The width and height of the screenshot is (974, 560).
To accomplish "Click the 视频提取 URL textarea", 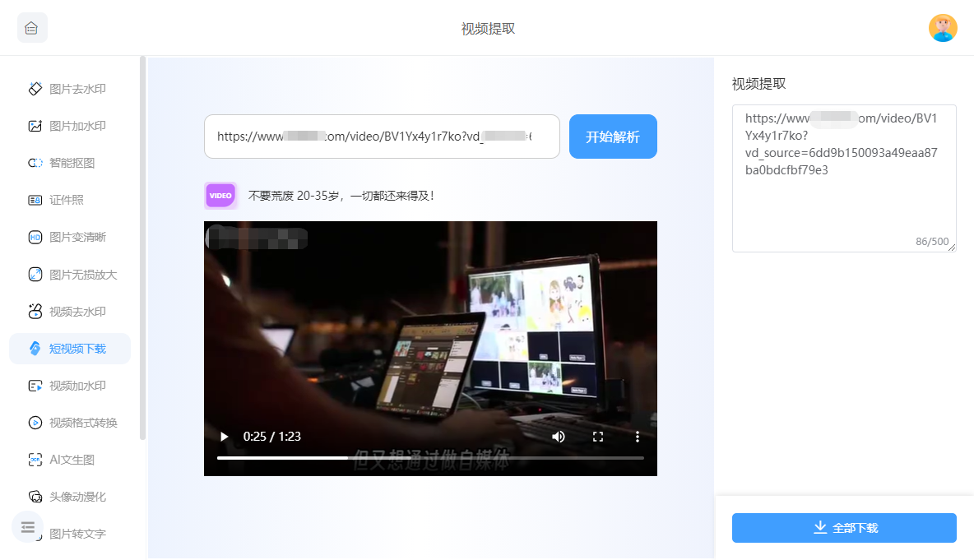I will (844, 178).
